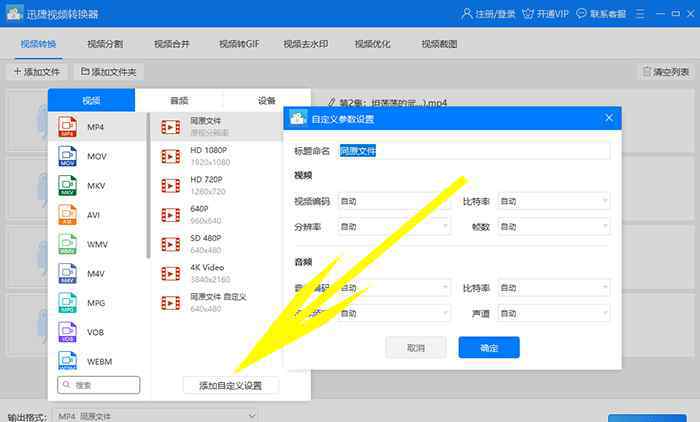Image resolution: width=700 pixels, height=422 pixels.
Task: Click the search magnifier icon in format list
Action: pyautogui.click(x=67, y=385)
